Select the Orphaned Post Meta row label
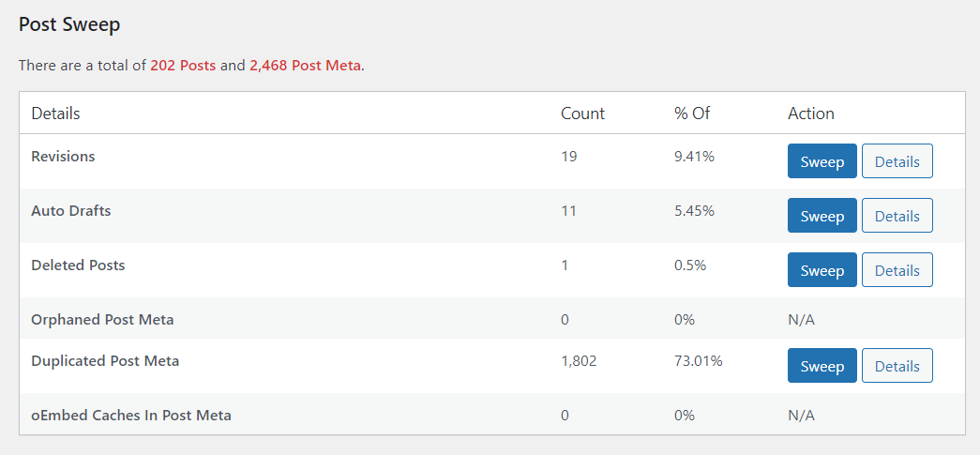 point(102,320)
